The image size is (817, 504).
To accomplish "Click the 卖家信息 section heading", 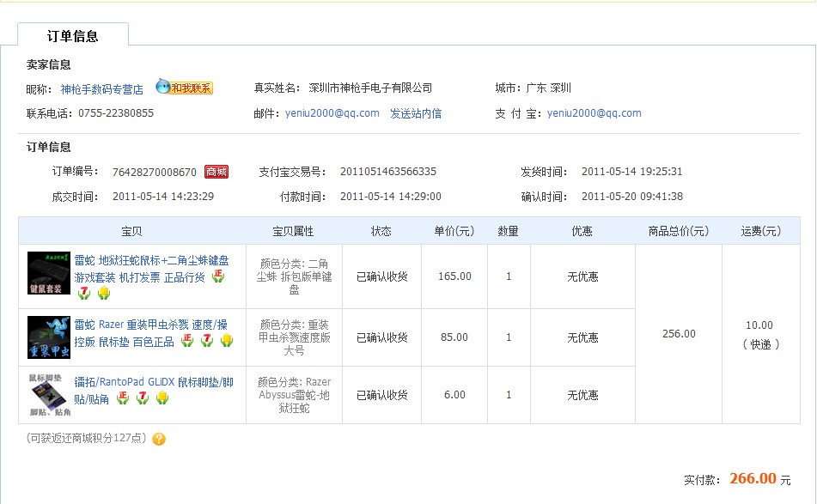I will click(x=48, y=64).
